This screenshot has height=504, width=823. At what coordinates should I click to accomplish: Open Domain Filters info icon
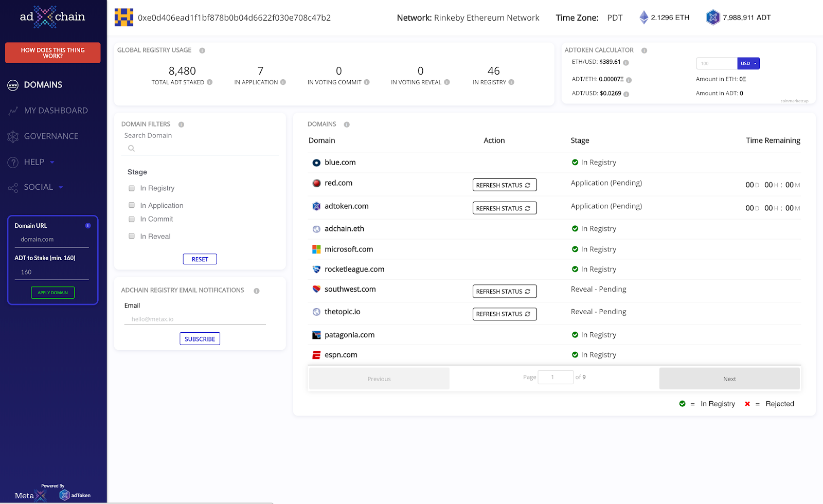(x=181, y=124)
